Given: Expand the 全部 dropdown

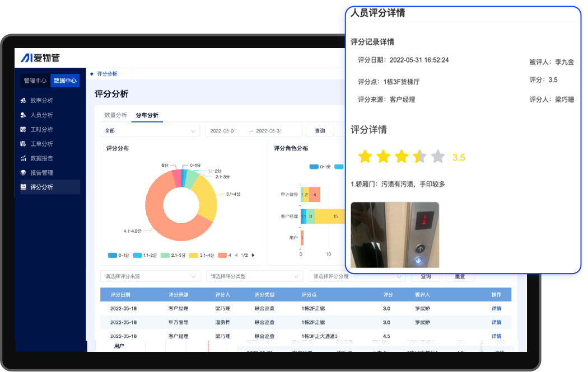Looking at the screenshot, I should click(x=150, y=131).
